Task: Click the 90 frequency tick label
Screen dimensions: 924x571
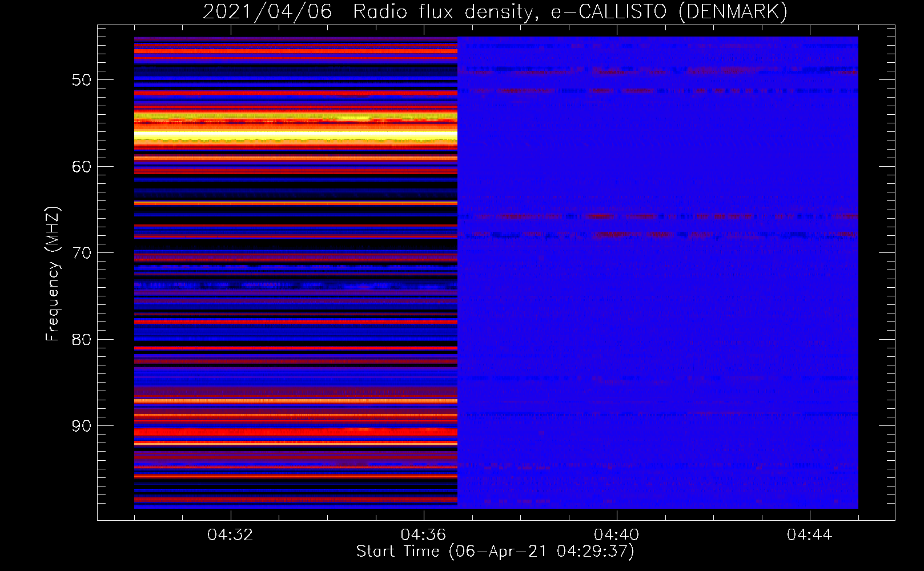Action: click(x=82, y=426)
